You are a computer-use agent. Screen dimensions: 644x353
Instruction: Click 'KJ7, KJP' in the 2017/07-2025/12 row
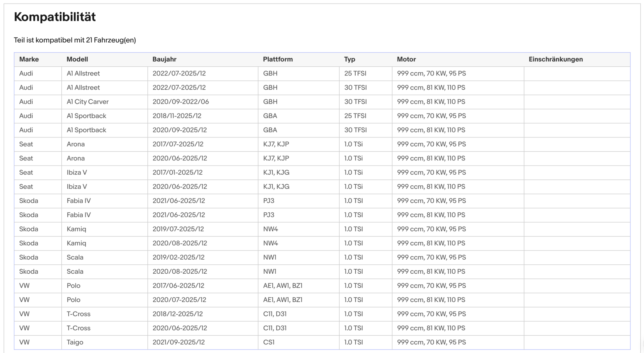276,144
